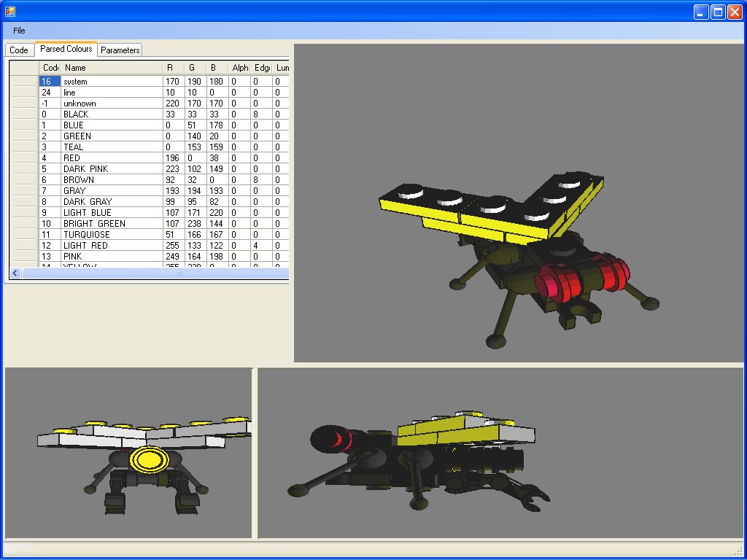Select the 'line' name cell
The width and height of the screenshot is (747, 560).
click(x=112, y=93)
